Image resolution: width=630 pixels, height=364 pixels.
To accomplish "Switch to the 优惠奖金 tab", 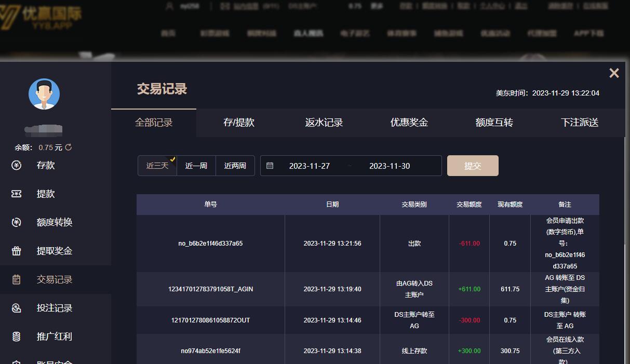I will pos(409,123).
